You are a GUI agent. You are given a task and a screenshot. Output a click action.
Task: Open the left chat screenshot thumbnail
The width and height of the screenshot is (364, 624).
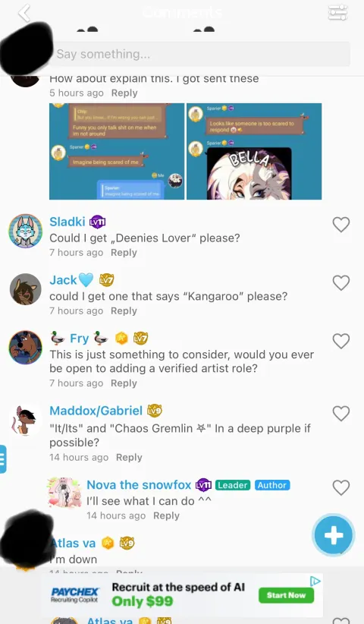117,151
